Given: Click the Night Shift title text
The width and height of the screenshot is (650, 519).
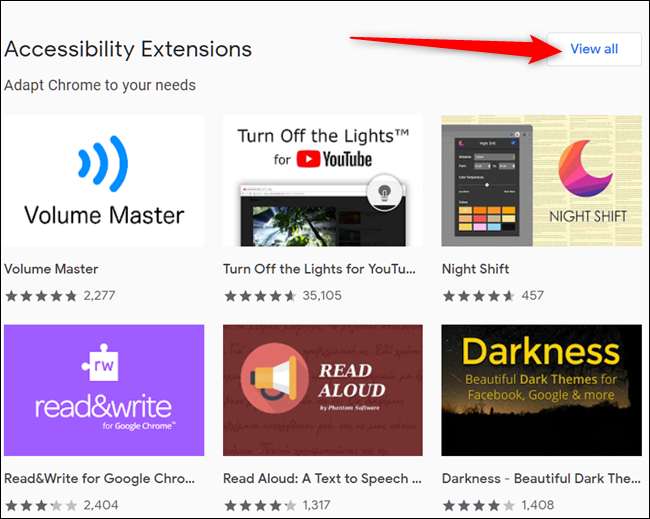Looking at the screenshot, I should pos(475,269).
